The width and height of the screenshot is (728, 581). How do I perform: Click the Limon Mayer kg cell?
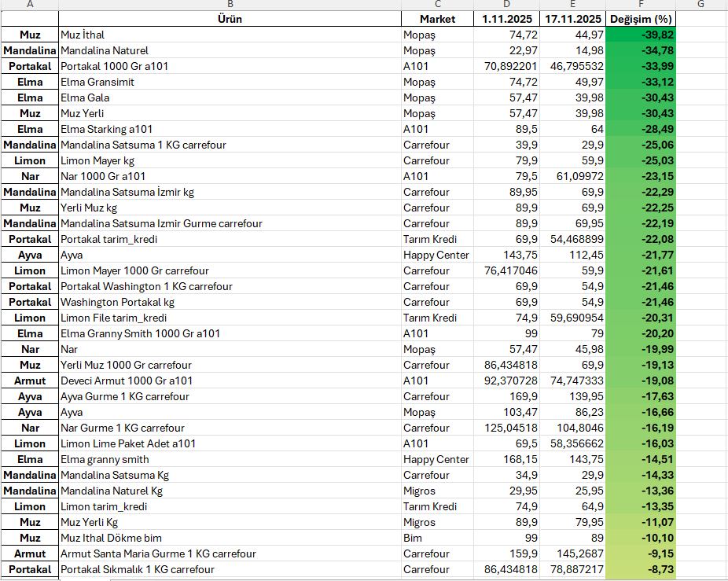[230, 160]
